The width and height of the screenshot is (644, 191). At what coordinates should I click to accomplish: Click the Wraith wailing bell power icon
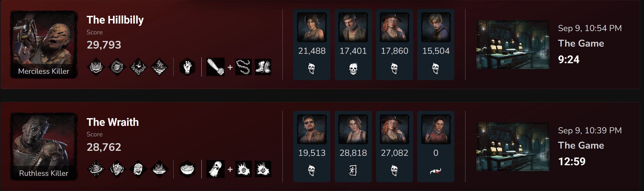point(215,169)
